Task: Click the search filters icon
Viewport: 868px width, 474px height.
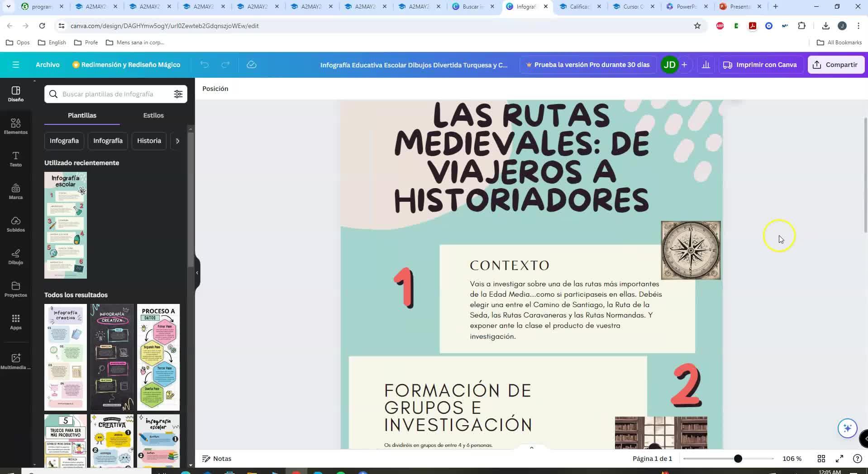Action: [x=178, y=94]
